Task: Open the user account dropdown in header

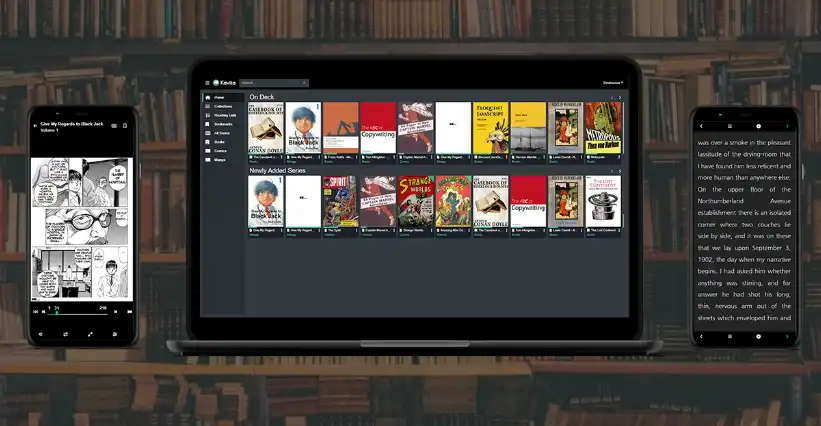Action: point(613,83)
